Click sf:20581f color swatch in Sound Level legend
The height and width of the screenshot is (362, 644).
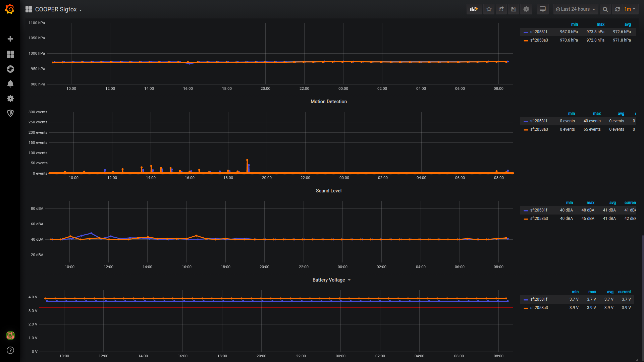[526, 210]
